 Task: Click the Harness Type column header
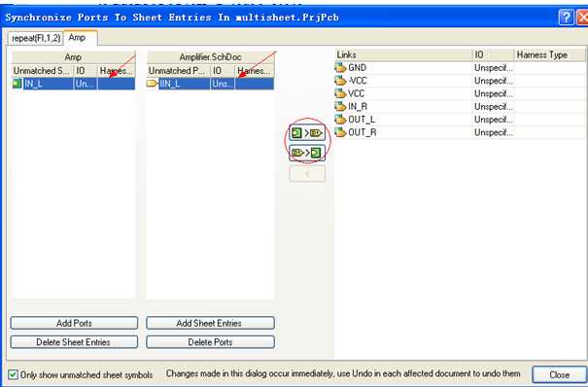550,54
